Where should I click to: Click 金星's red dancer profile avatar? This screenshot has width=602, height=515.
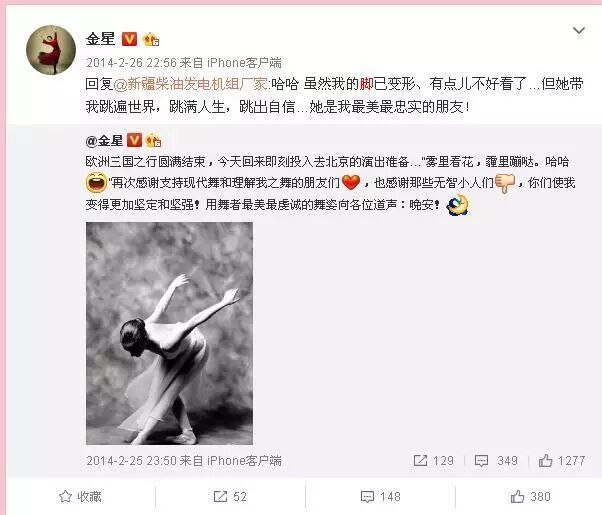(x=51, y=50)
